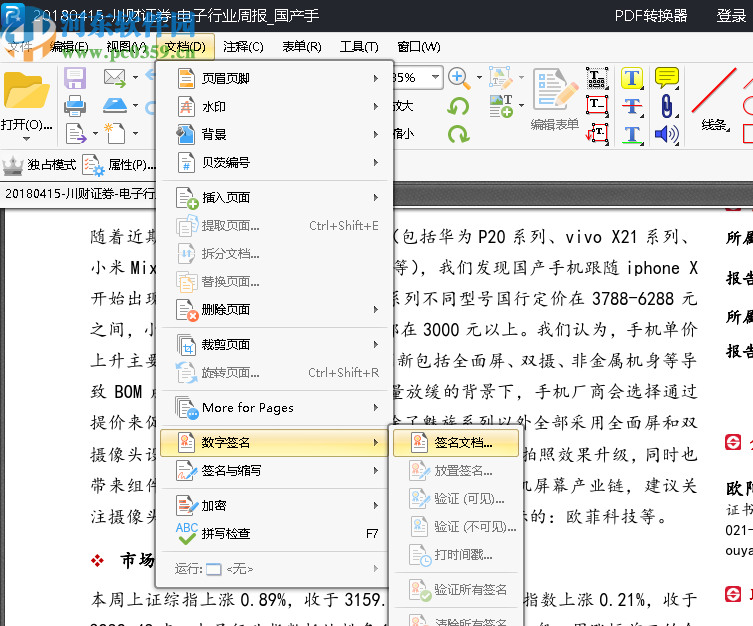Expand the 删除页面 submenu
The height and width of the screenshot is (626, 753).
(x=274, y=310)
